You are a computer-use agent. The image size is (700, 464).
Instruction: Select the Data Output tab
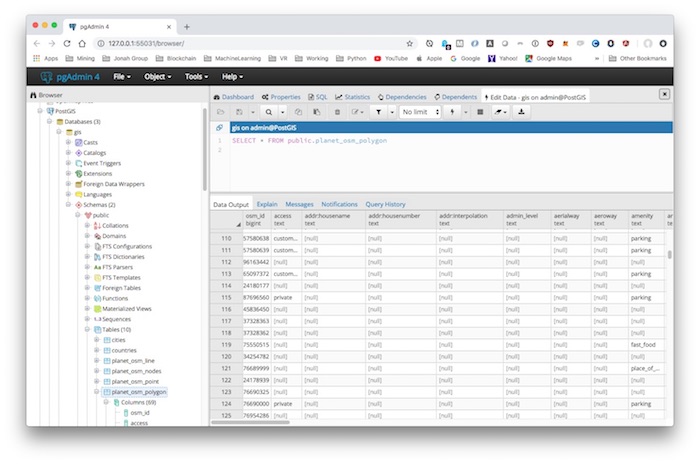pyautogui.click(x=231, y=204)
